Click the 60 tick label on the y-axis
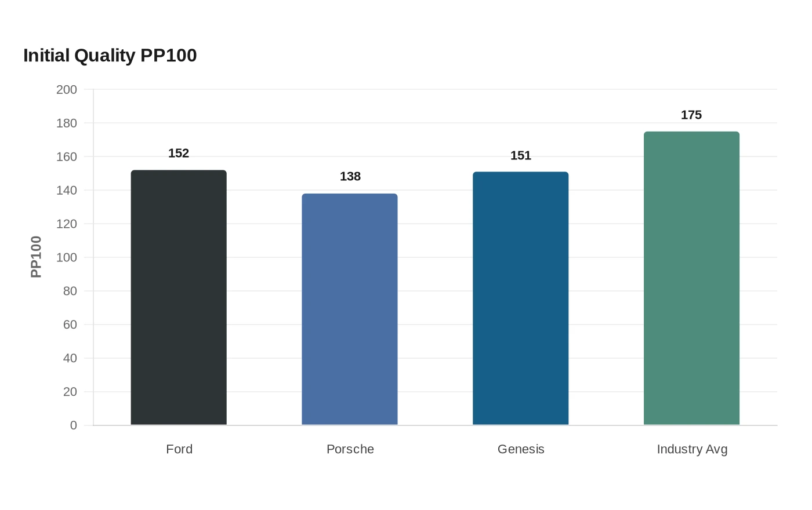This screenshot has width=812, height=510. tap(70, 325)
